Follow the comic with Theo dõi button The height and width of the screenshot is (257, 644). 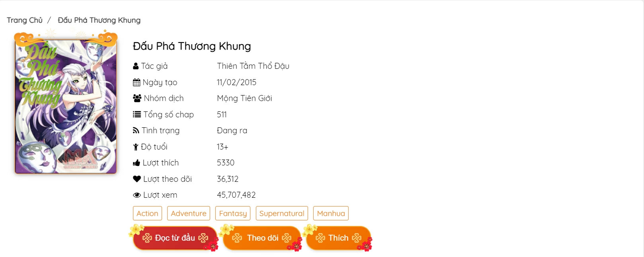pyautogui.click(x=262, y=238)
